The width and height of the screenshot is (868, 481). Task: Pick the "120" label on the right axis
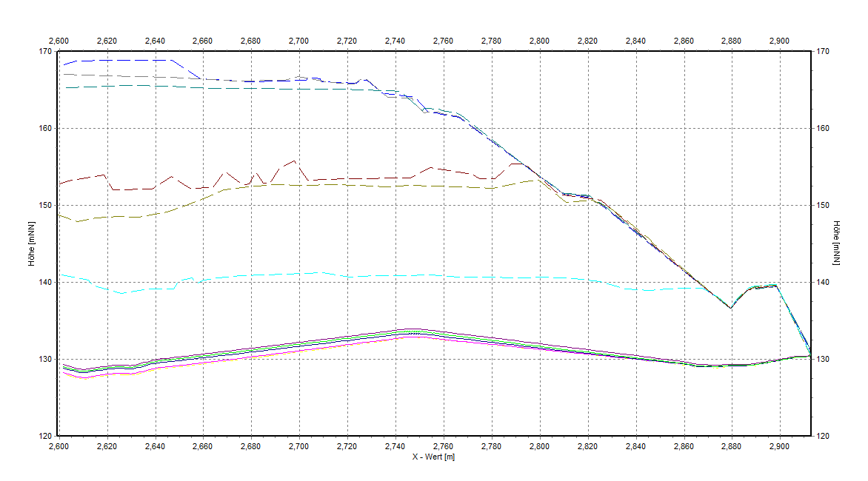[x=823, y=436]
